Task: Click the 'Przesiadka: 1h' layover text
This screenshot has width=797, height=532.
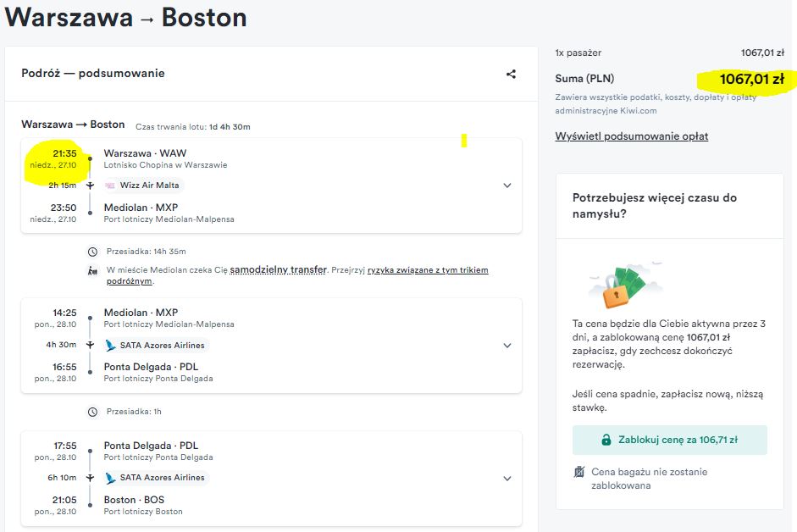Action: point(134,412)
